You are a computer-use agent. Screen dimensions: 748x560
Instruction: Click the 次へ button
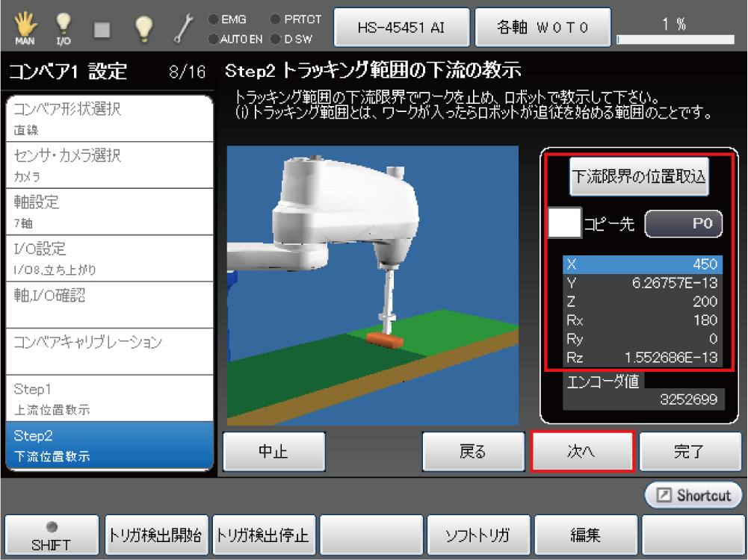tap(582, 451)
